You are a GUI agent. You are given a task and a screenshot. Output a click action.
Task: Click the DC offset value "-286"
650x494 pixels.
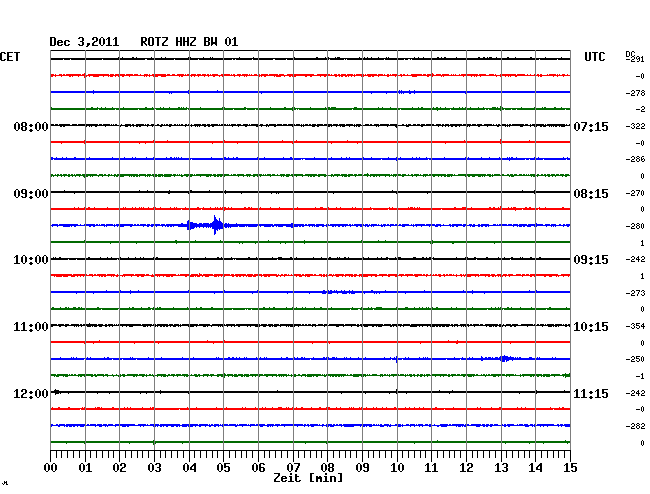tap(635, 160)
